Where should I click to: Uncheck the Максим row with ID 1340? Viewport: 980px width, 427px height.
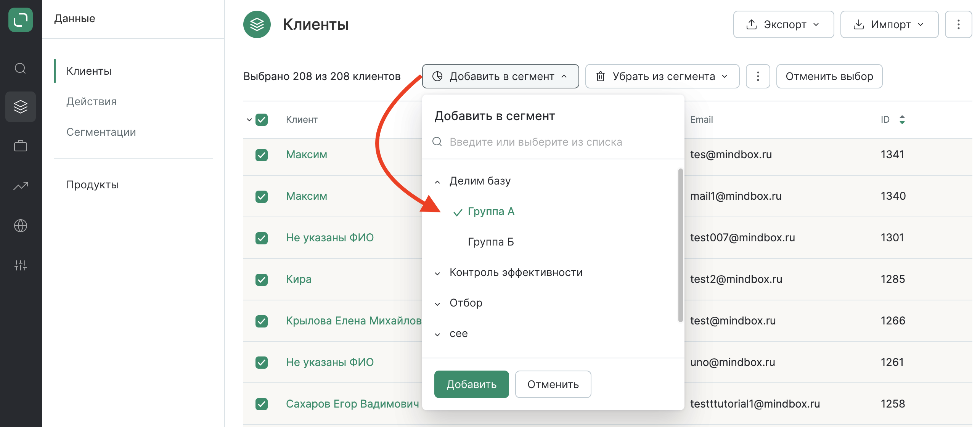[262, 197]
